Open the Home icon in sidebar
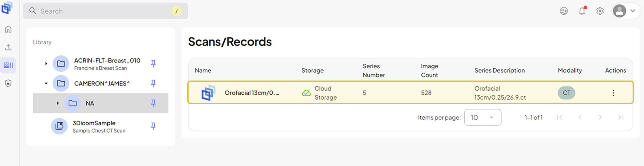The image size is (644, 166). pyautogui.click(x=8, y=29)
